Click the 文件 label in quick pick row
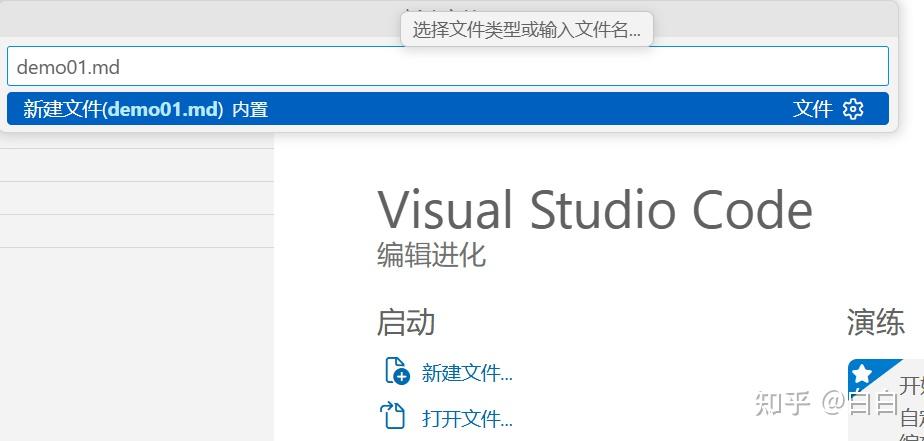 click(x=813, y=109)
